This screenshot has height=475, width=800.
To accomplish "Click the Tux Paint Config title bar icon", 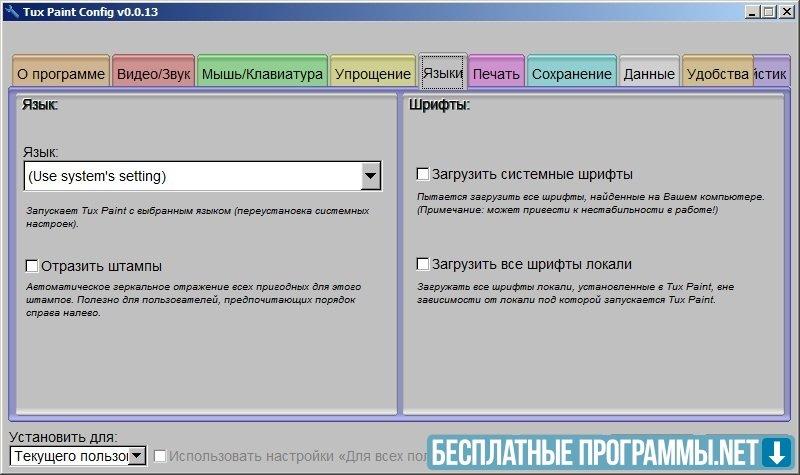I will click(10, 12).
